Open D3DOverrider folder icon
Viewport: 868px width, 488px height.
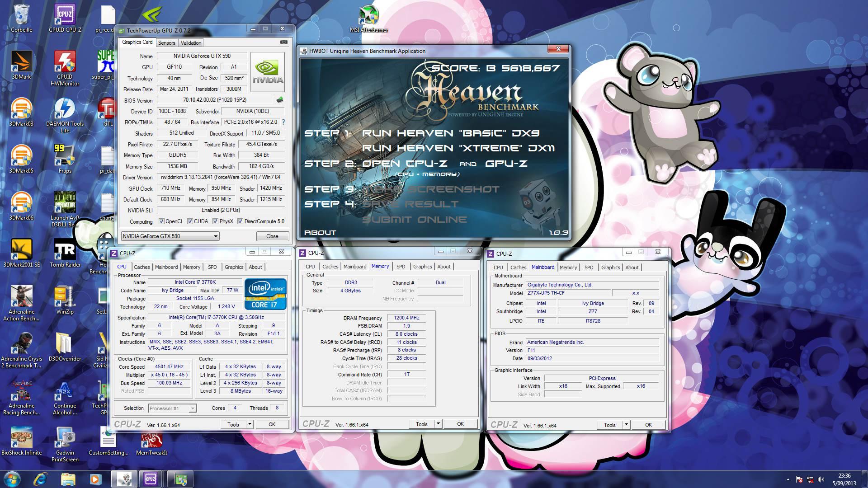[x=65, y=347]
